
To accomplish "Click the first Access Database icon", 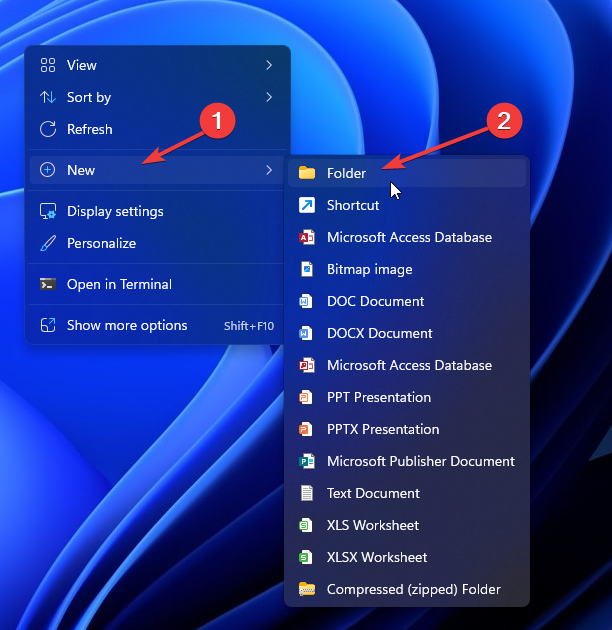I will (307, 237).
